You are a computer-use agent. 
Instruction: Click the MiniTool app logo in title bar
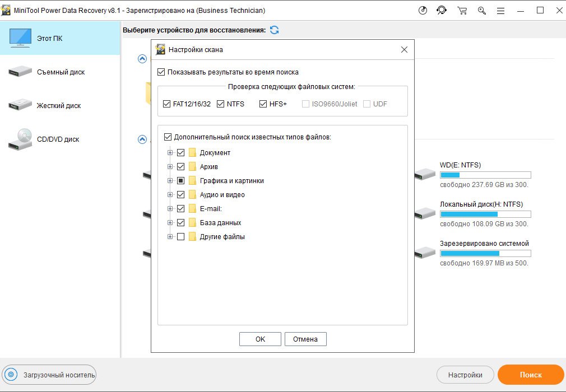click(6, 11)
